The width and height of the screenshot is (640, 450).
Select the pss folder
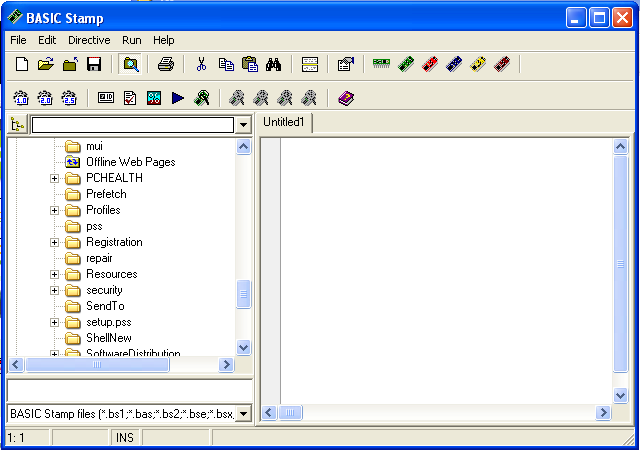point(94,226)
